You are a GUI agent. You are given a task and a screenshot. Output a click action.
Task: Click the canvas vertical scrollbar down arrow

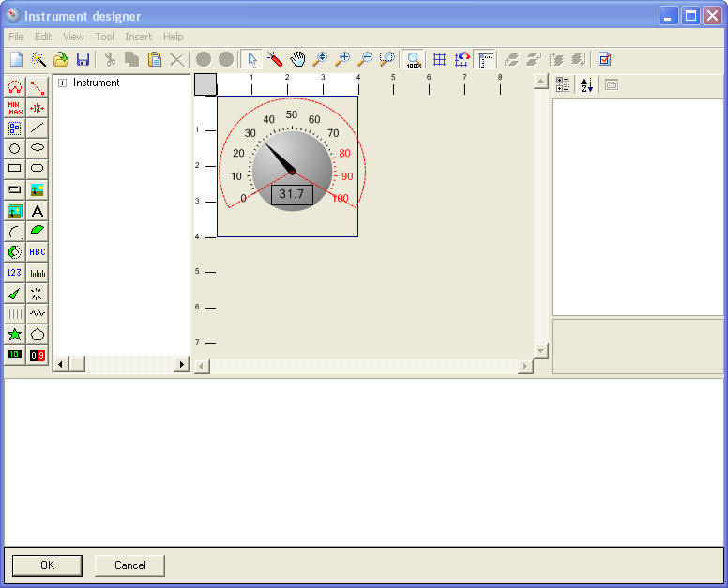tap(540, 350)
